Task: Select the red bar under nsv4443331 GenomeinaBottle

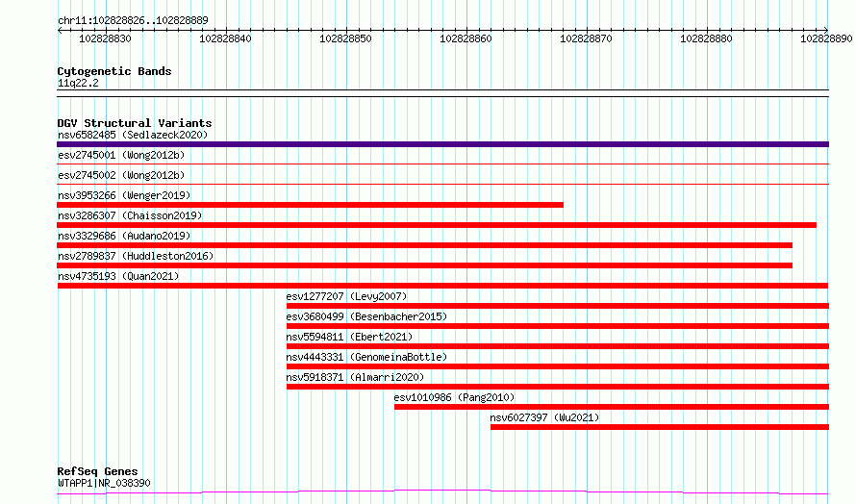Action: point(558,366)
